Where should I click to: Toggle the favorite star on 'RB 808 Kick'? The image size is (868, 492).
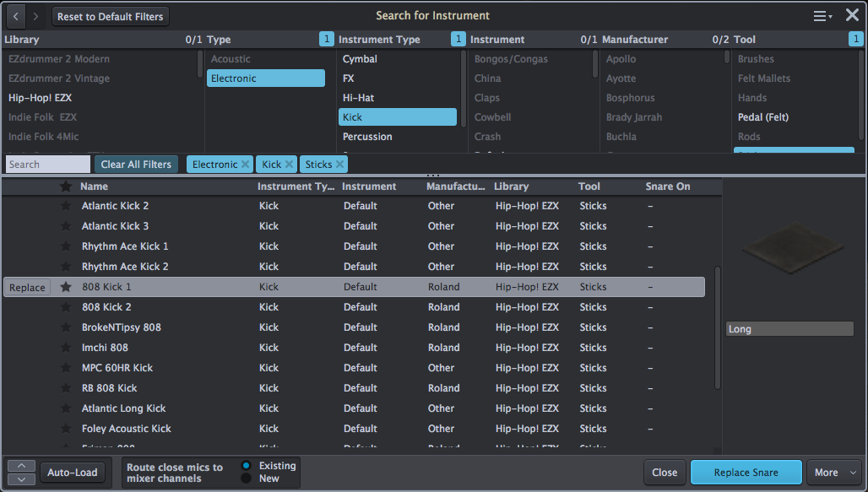coord(65,388)
